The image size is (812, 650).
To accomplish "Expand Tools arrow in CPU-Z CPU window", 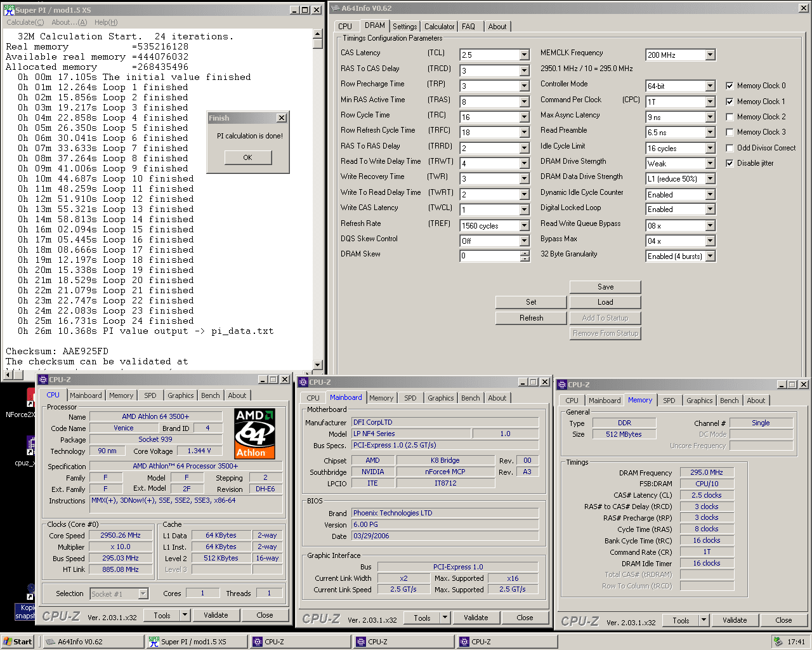I will (x=185, y=615).
